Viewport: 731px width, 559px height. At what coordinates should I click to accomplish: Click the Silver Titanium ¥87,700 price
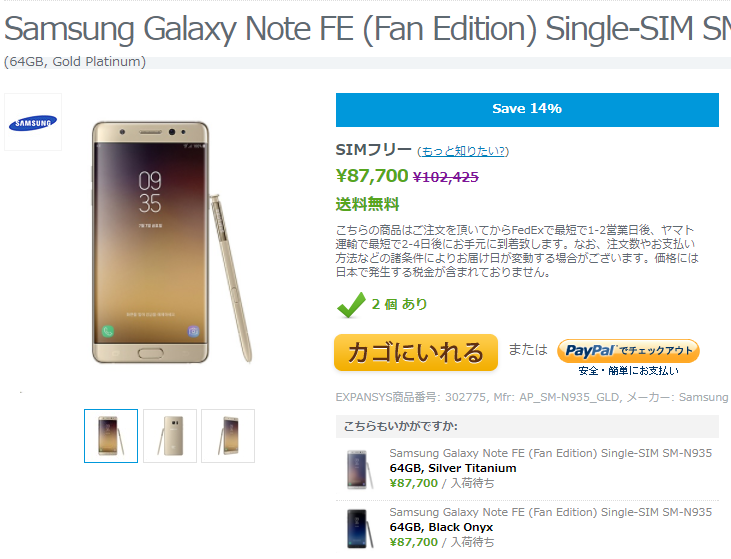pos(414,483)
